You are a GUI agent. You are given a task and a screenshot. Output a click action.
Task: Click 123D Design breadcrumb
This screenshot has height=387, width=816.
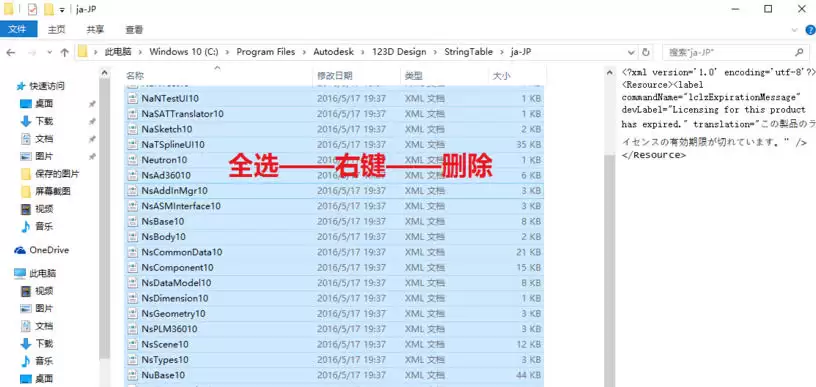[x=399, y=52]
